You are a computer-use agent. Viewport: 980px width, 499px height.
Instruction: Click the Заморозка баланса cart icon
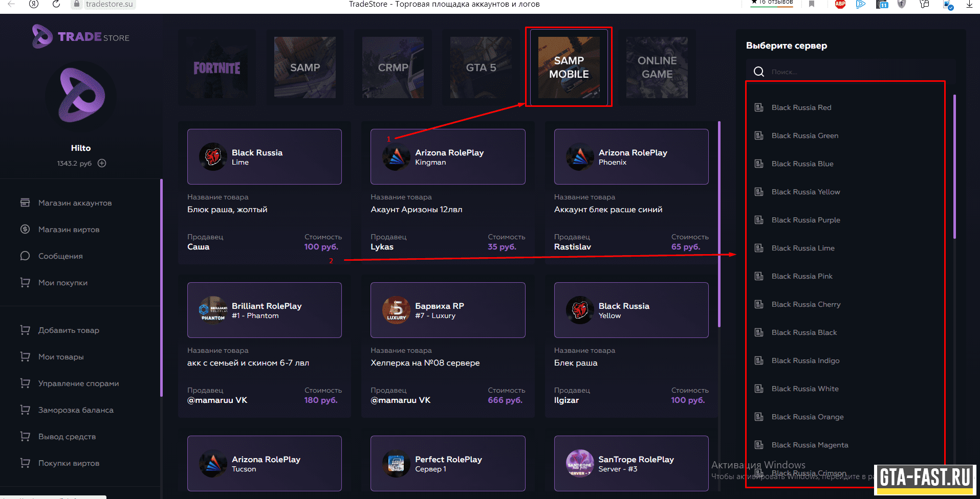(x=25, y=410)
